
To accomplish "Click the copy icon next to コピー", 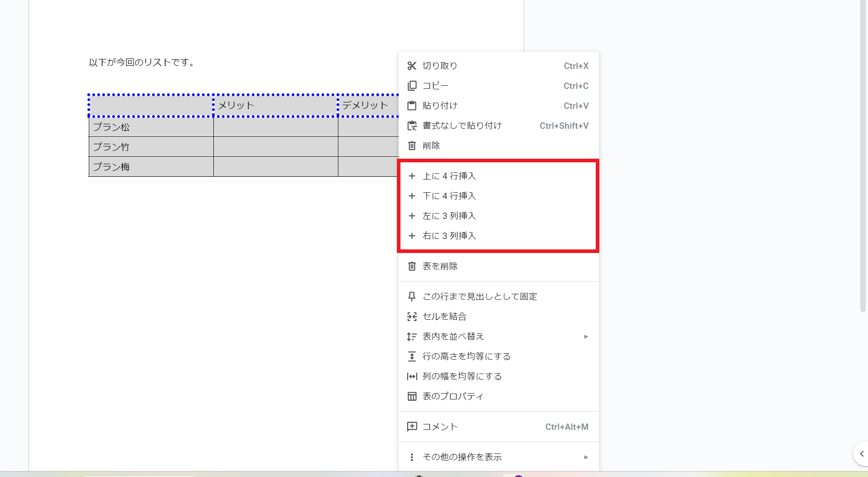I will point(411,86).
